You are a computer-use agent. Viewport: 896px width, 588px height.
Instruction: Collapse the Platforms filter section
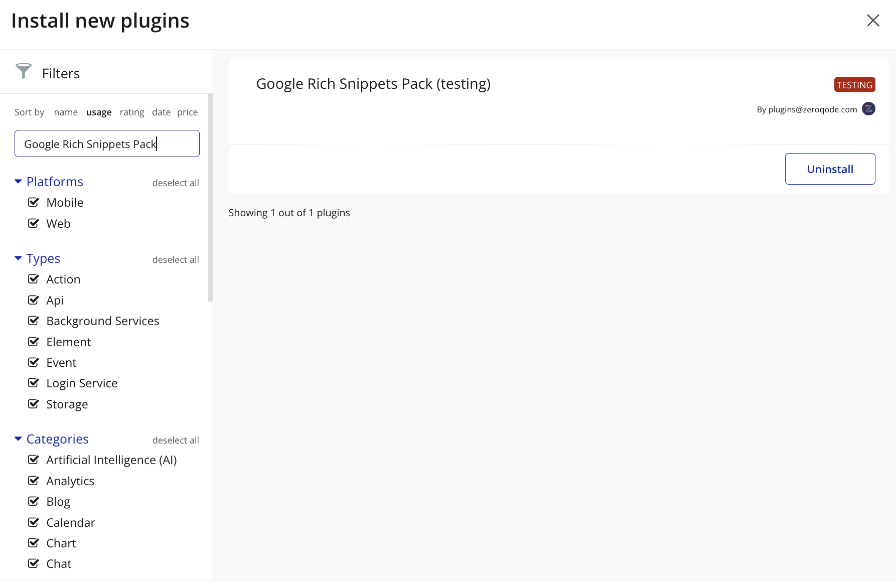click(x=18, y=182)
